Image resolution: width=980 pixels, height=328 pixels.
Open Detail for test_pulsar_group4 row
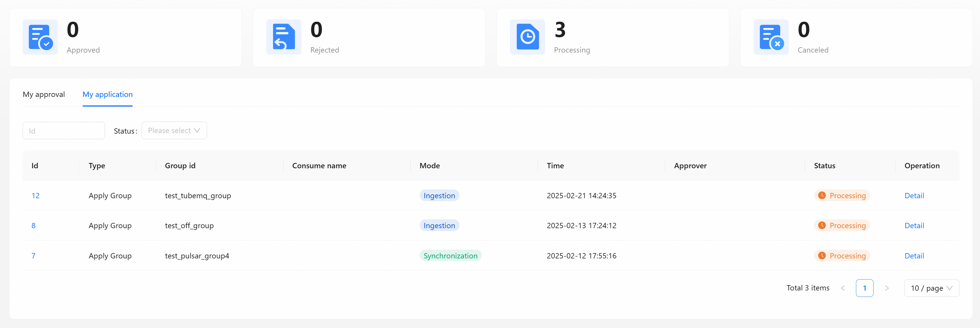tap(914, 256)
